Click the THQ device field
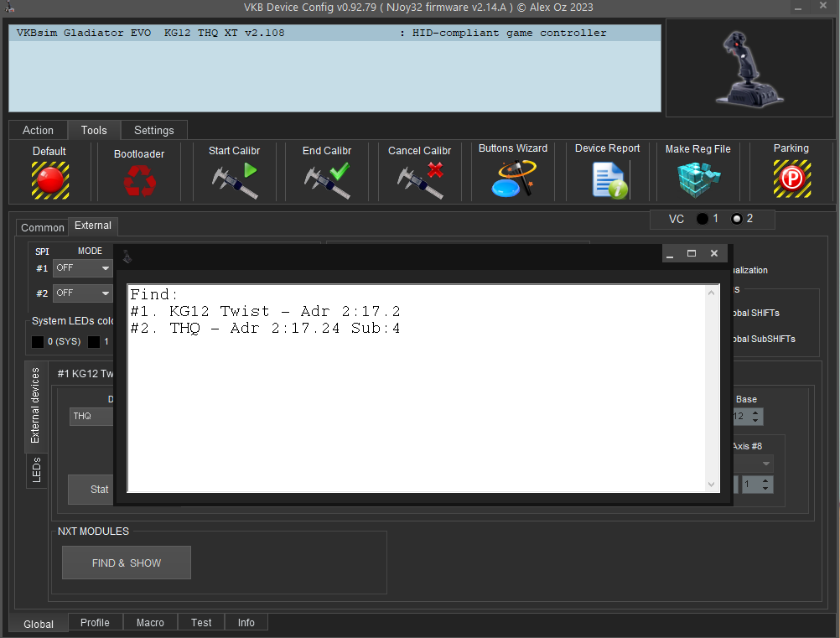Viewport: 840px width, 638px height. click(91, 416)
